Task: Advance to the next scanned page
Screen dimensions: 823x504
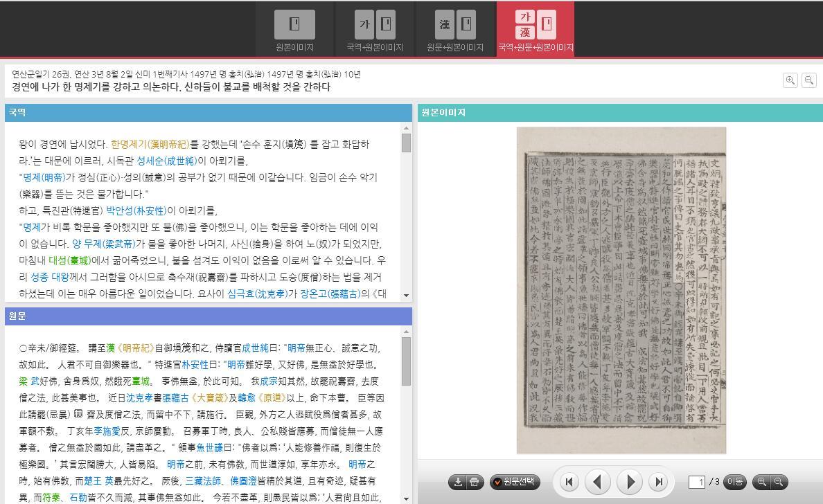Action: [x=630, y=483]
